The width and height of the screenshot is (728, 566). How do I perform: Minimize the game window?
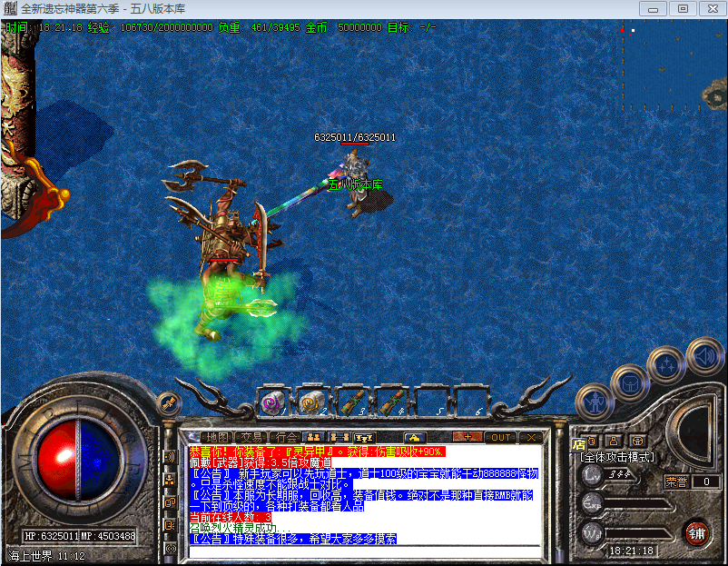653,9
